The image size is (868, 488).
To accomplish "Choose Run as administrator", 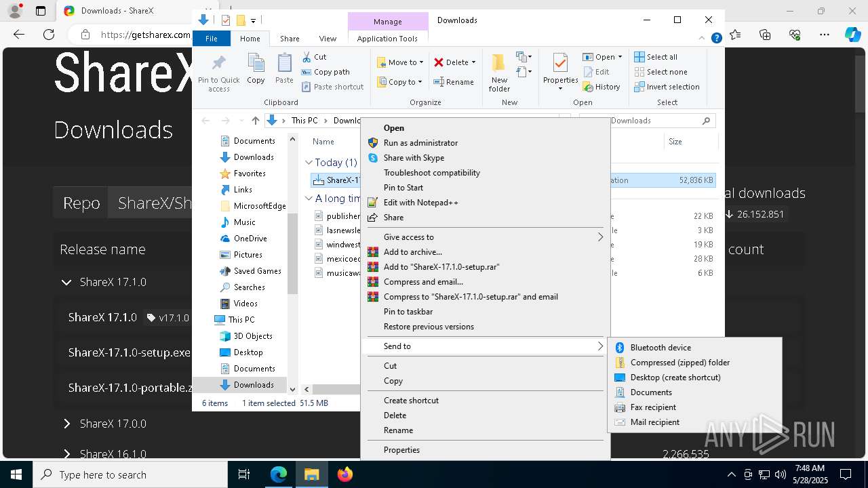I will coord(486,143).
